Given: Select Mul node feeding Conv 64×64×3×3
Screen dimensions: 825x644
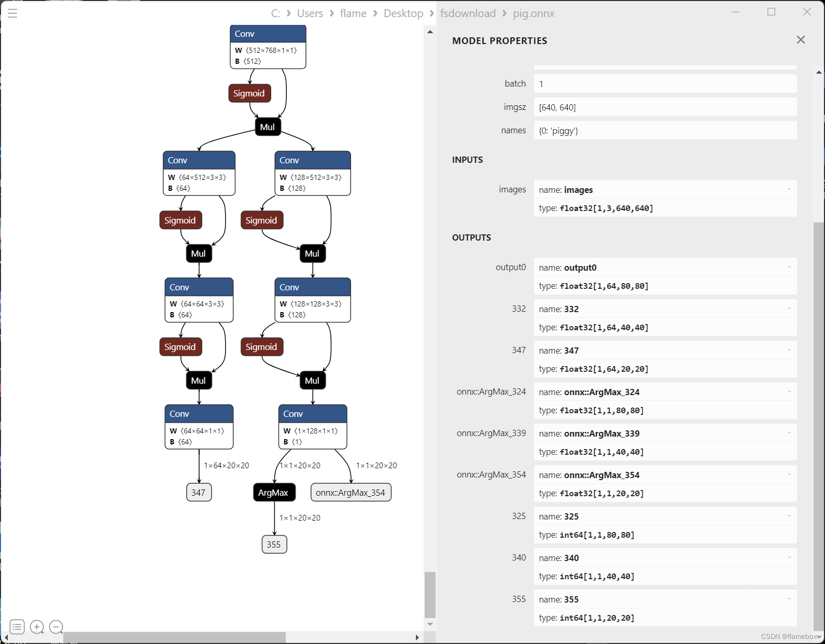Looking at the screenshot, I should 199,254.
